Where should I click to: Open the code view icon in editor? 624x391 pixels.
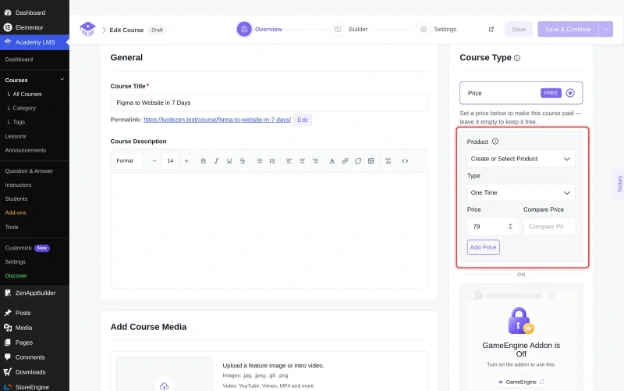click(405, 161)
